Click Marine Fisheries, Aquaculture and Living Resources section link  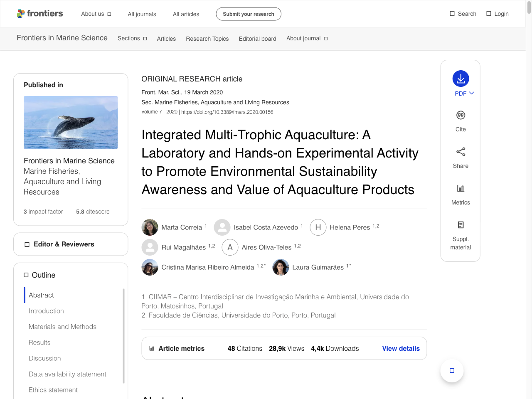coord(62,182)
